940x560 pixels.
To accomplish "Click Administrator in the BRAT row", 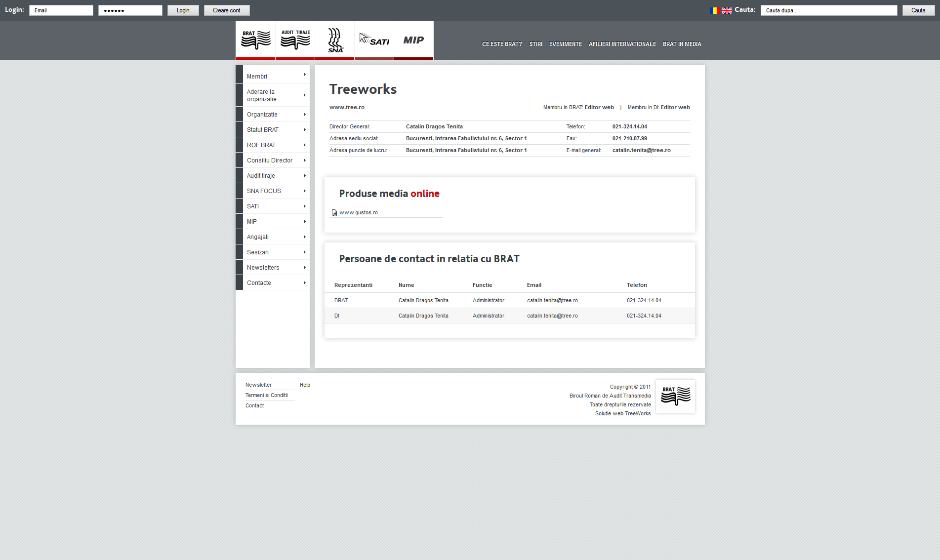I will (x=488, y=300).
